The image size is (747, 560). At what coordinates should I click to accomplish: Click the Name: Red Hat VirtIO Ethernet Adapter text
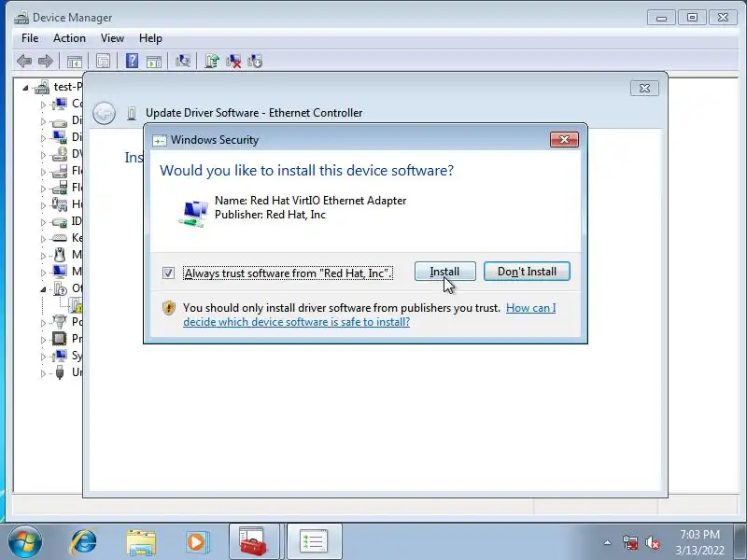[x=311, y=201]
